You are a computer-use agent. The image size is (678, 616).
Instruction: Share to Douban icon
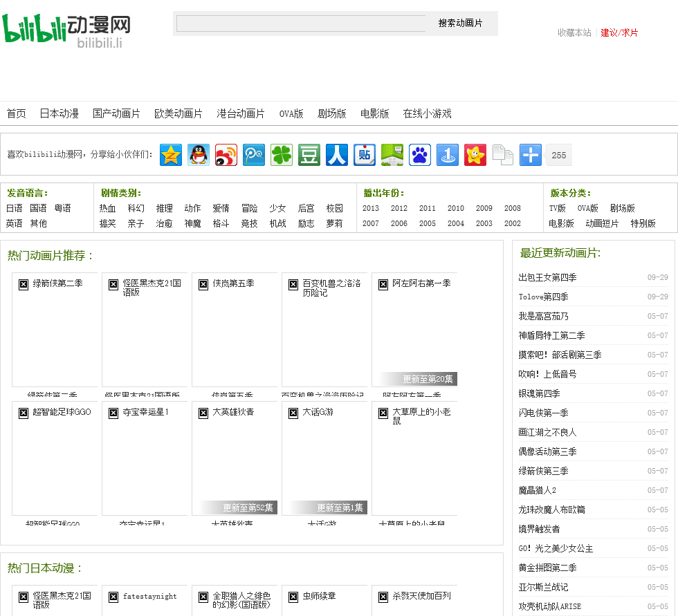(309, 155)
